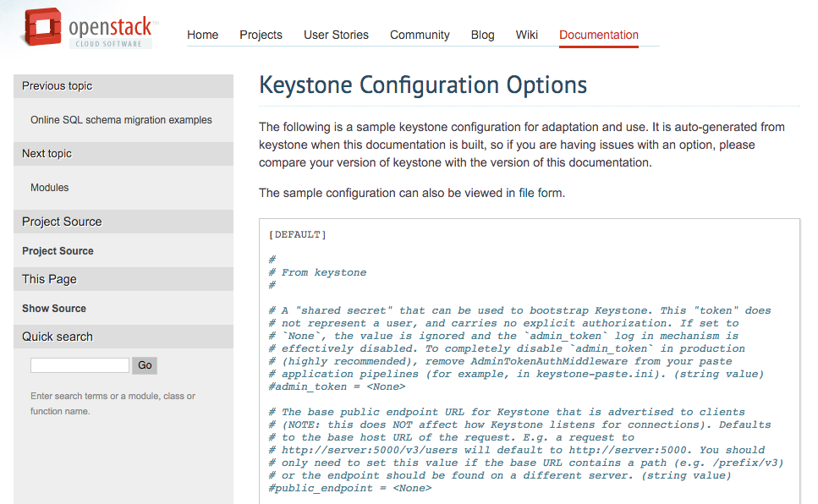Click the bold Project Source link
Screen dimensions: 818x504
(58, 251)
